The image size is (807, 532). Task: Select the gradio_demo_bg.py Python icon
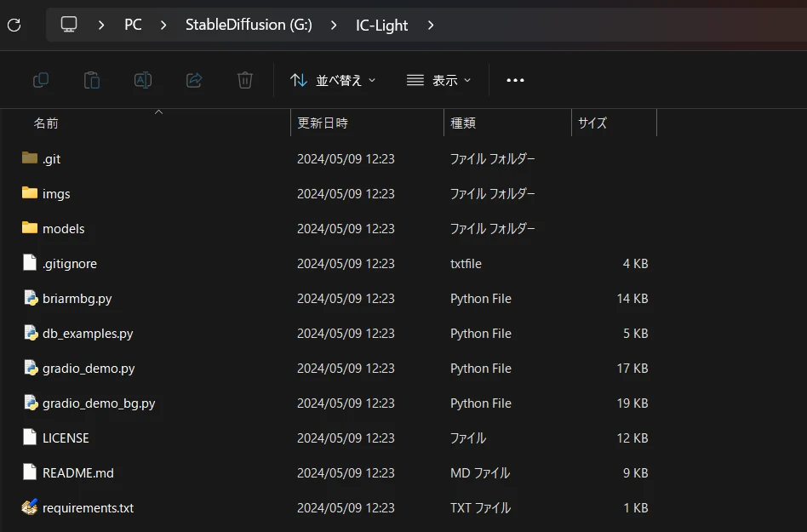click(x=31, y=403)
